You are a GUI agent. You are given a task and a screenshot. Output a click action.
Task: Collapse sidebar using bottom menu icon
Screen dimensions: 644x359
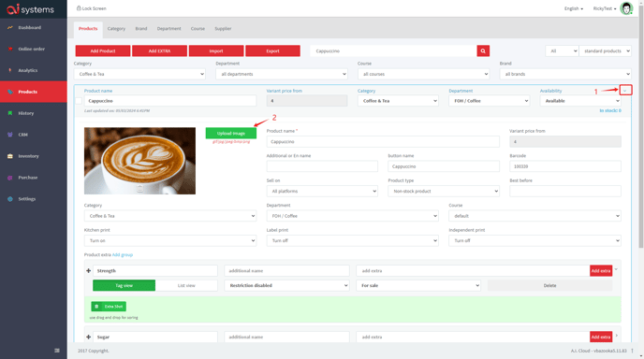57,351
